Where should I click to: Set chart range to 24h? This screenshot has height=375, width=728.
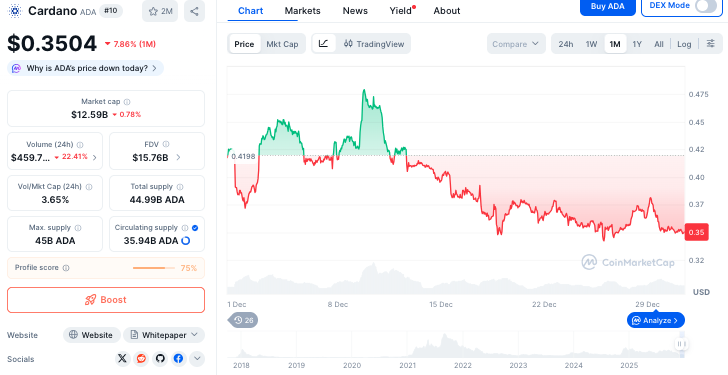click(566, 44)
